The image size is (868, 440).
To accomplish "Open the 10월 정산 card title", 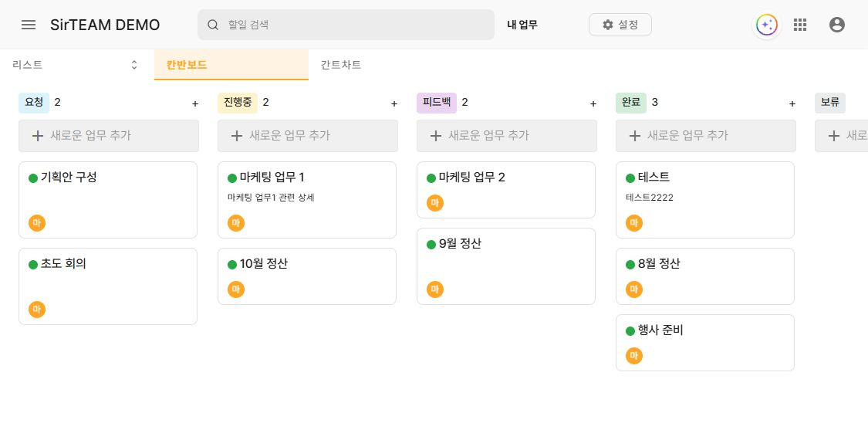I will [x=264, y=264].
